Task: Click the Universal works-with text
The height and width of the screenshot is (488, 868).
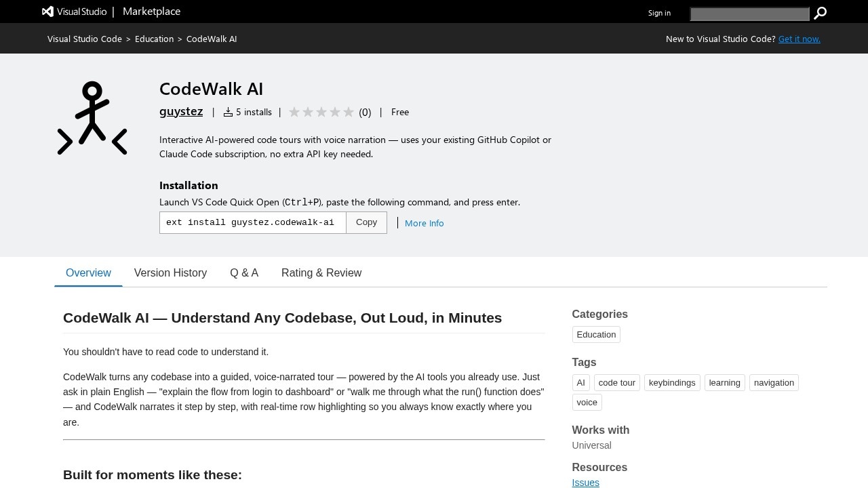Action: tap(591, 445)
